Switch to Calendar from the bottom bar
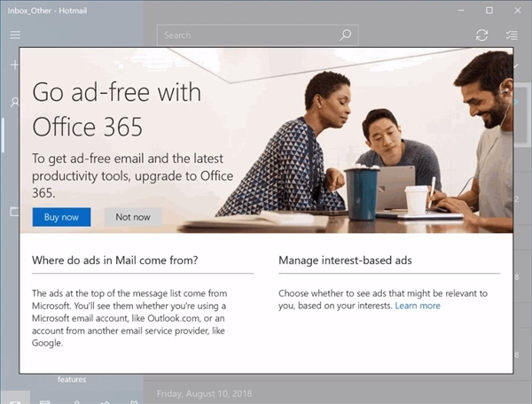The width and height of the screenshot is (532, 404). 44,401
